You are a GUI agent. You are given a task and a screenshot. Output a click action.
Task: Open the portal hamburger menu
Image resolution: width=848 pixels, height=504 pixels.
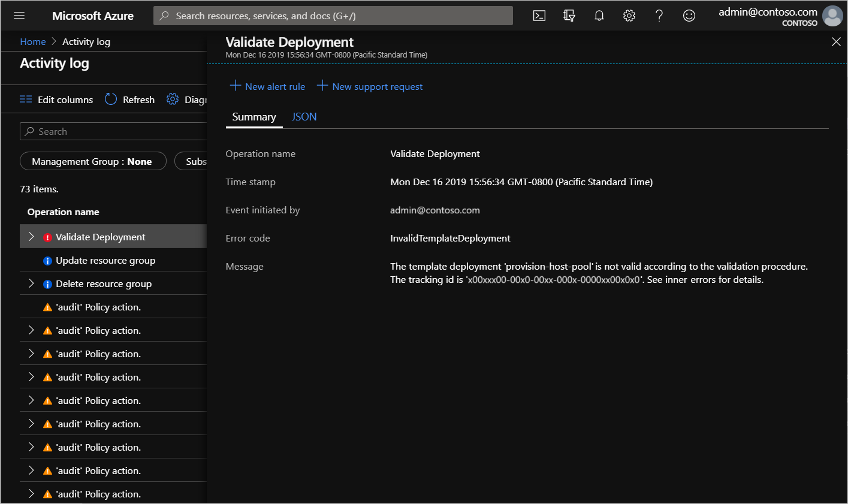point(20,16)
